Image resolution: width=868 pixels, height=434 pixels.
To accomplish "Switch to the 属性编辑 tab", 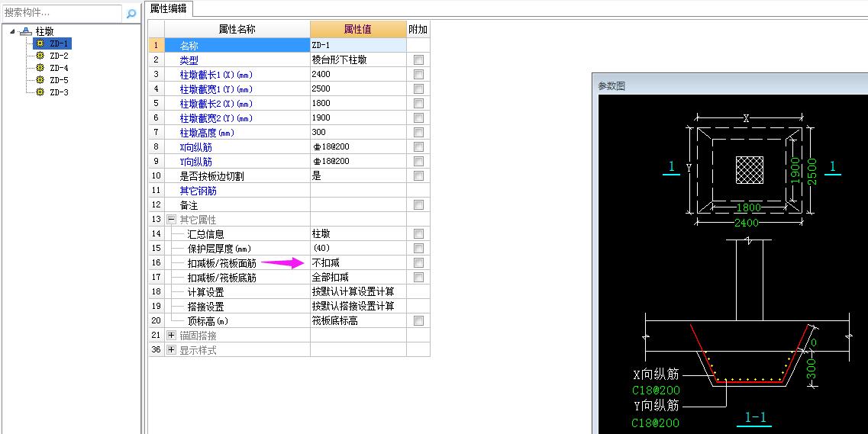I will 168,8.
